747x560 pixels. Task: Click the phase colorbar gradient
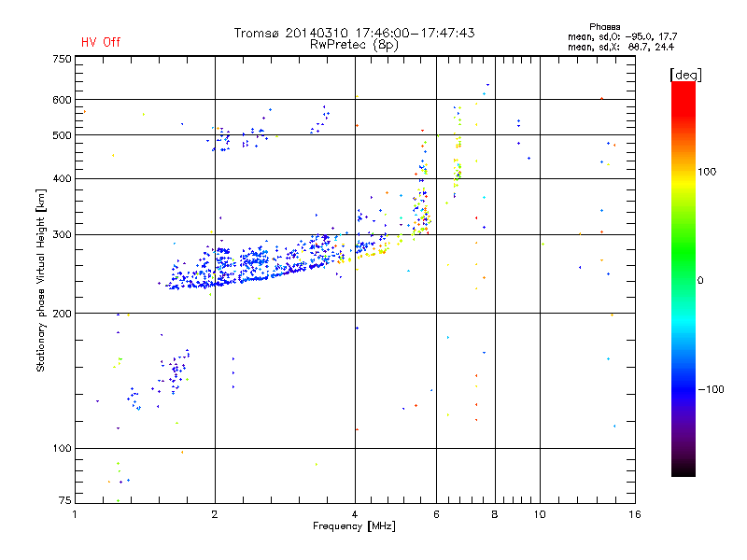coord(684,278)
